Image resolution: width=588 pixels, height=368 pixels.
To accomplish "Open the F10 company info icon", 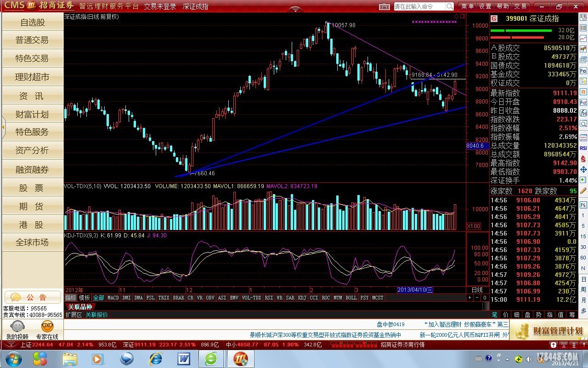I will (583, 71).
